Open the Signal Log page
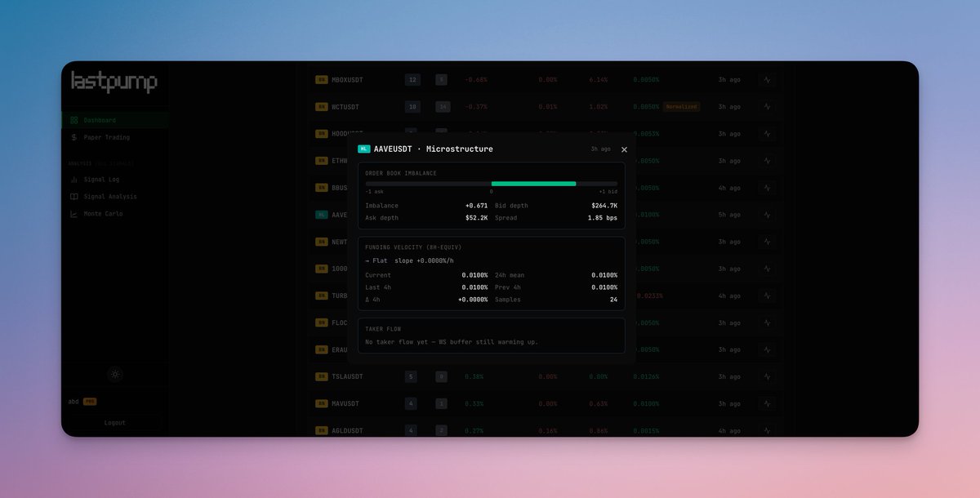Viewport: 980px width, 498px height. [115, 179]
